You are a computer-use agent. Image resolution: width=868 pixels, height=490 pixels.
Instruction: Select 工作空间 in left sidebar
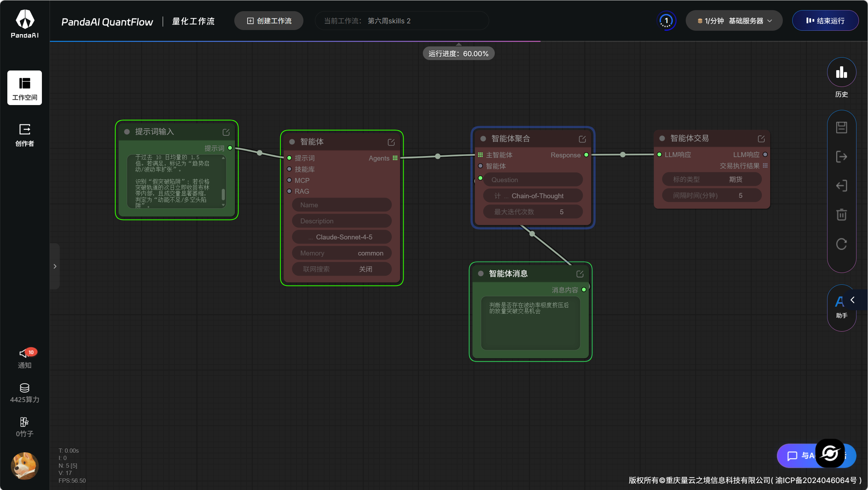24,88
